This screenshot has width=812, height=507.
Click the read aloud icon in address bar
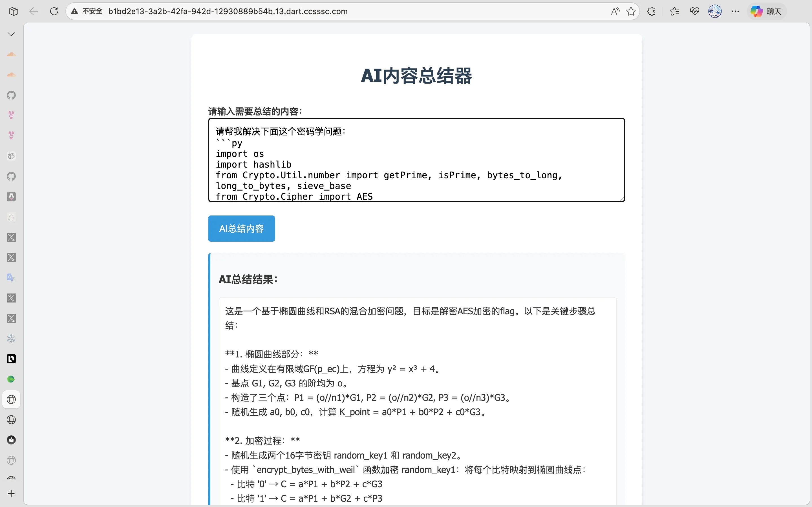tap(615, 11)
